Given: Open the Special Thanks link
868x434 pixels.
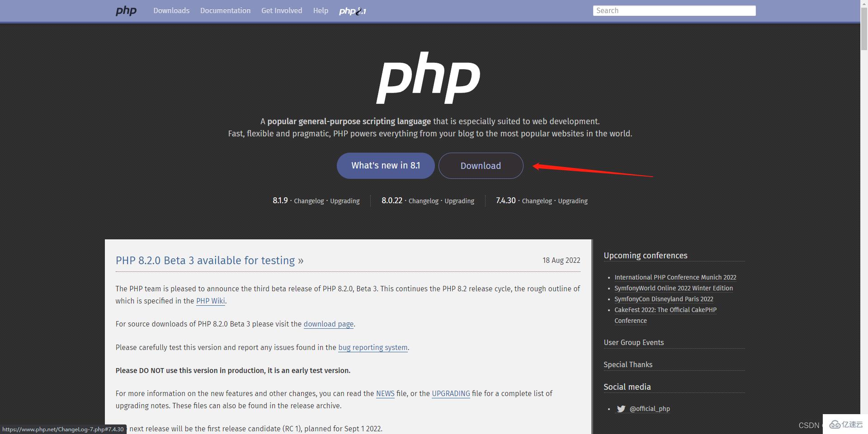Looking at the screenshot, I should 628,364.
